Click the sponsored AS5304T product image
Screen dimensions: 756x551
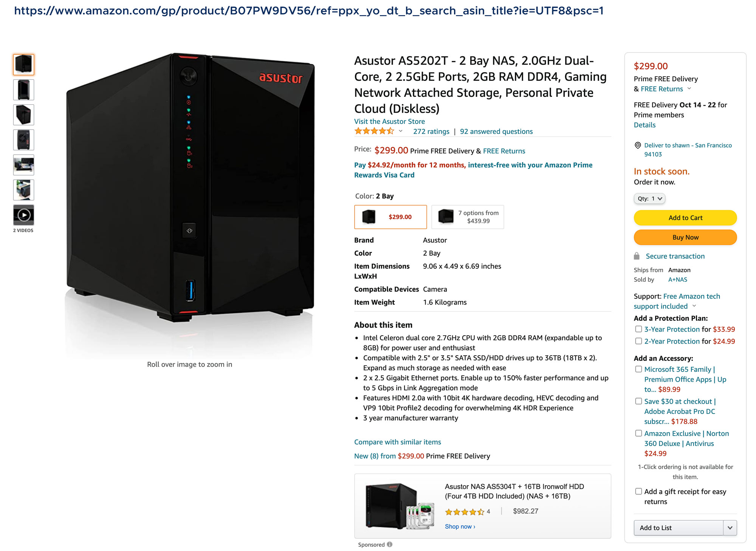point(400,506)
